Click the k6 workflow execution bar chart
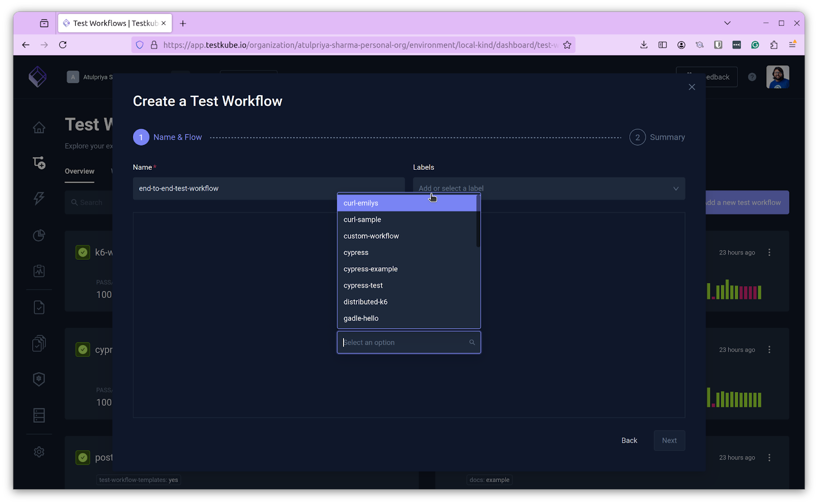The height and width of the screenshot is (504, 818). tap(734, 289)
